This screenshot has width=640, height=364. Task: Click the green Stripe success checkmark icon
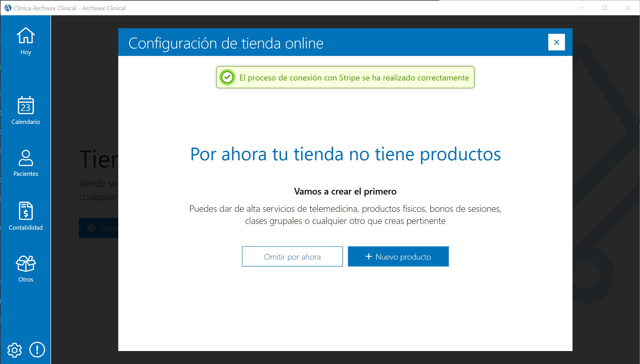[x=228, y=77]
